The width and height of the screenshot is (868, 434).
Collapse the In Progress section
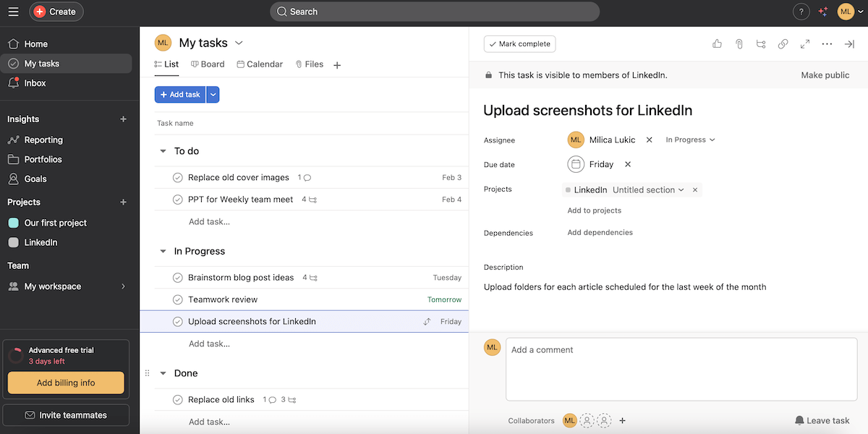[162, 251]
